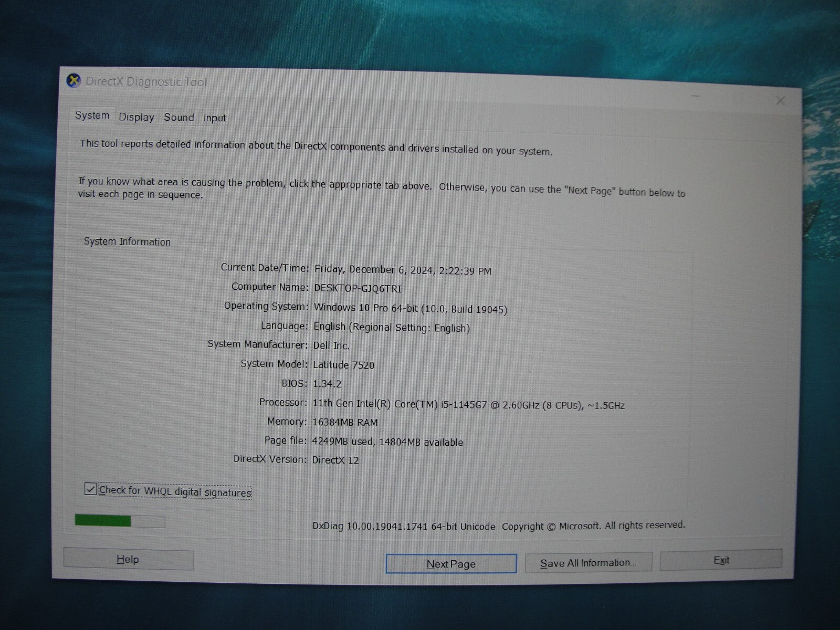
Task: Click the DirectX Diagnostic Tool title icon
Action: (74, 81)
